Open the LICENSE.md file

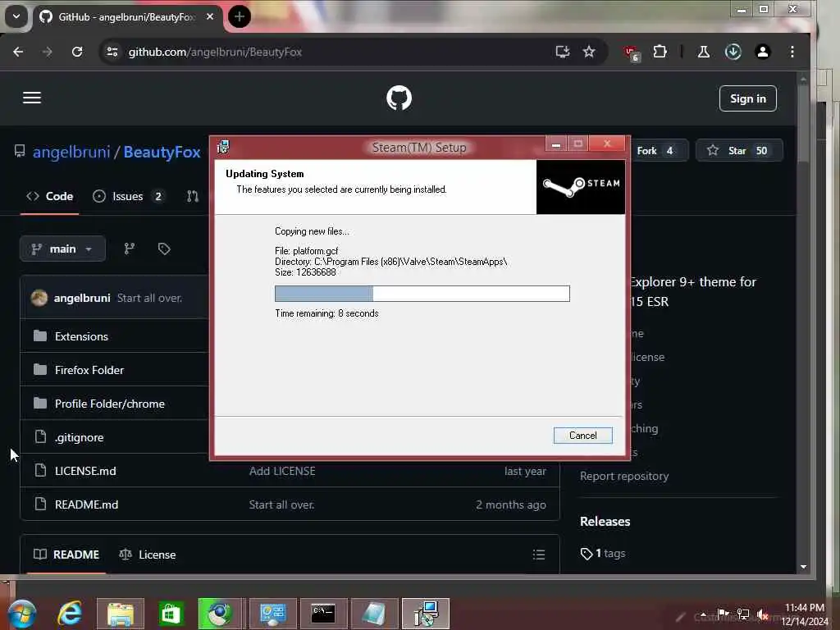pos(85,471)
